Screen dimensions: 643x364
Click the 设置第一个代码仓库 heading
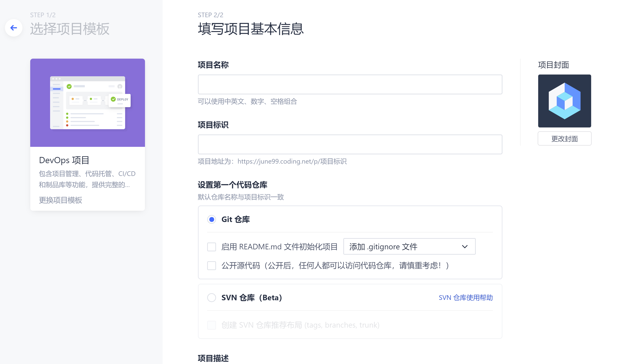[232, 185]
